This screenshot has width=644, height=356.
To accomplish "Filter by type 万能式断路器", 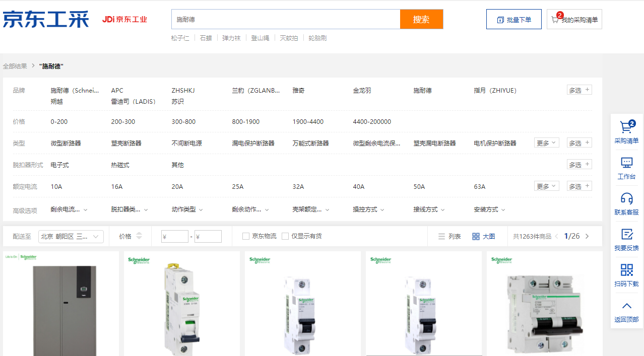I will 310,143.
